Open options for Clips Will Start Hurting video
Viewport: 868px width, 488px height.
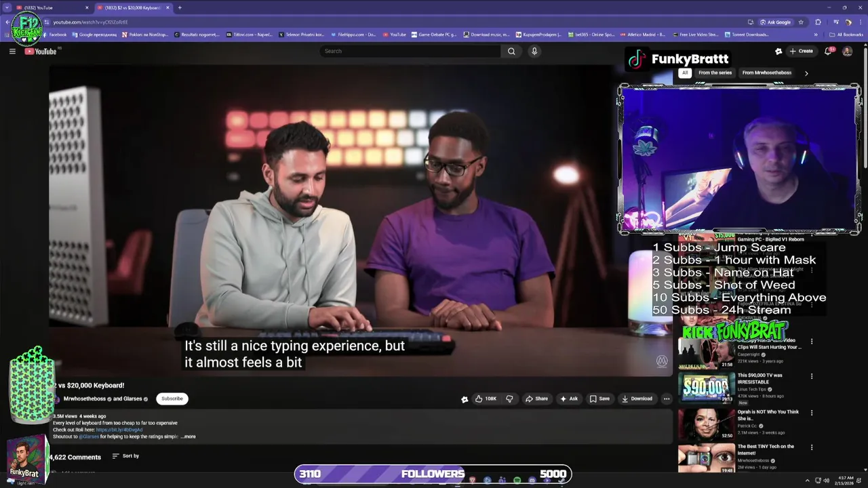812,342
